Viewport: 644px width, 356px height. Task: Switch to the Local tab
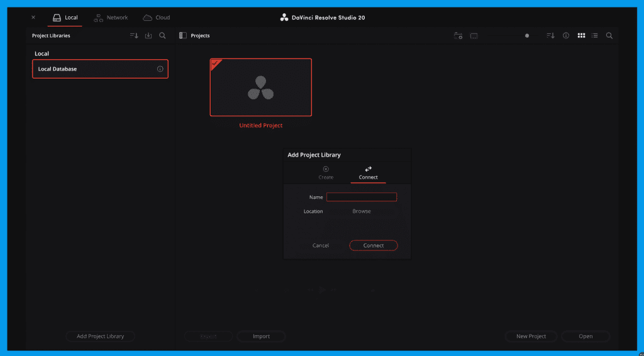(x=65, y=18)
